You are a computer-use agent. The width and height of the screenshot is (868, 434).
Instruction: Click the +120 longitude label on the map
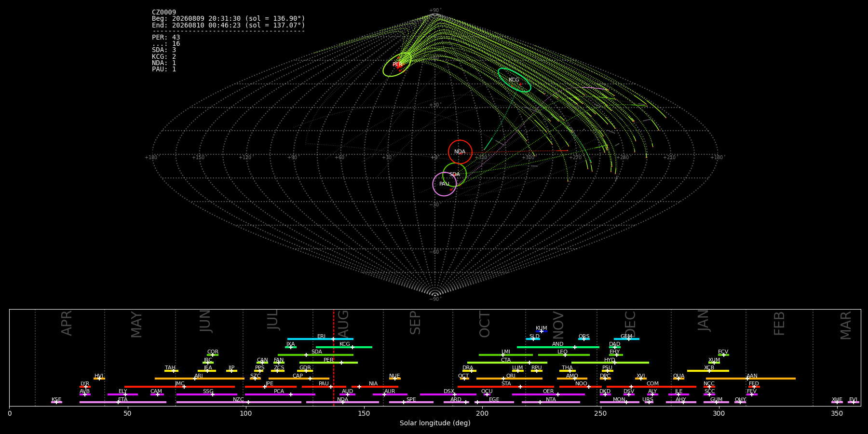pyautogui.click(x=245, y=158)
